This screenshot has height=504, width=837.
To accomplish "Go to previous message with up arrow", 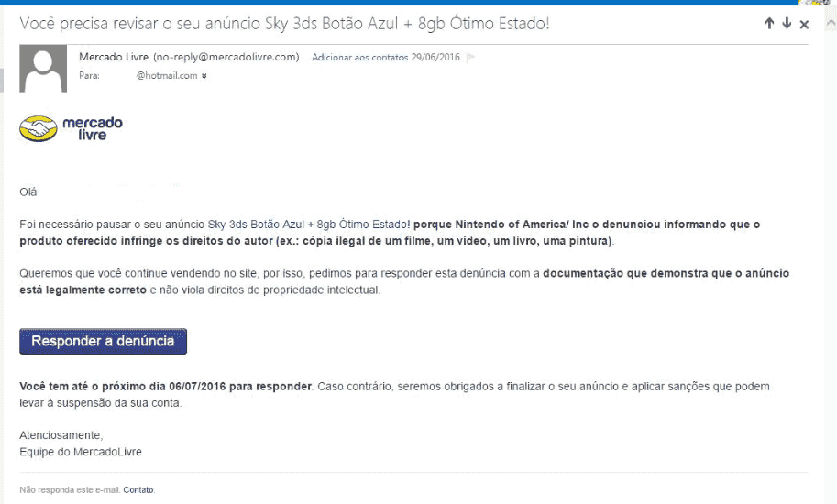I will (x=768, y=24).
